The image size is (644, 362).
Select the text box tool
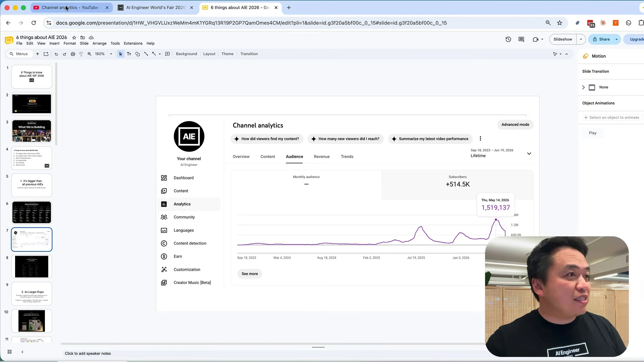pyautogui.click(x=129, y=54)
